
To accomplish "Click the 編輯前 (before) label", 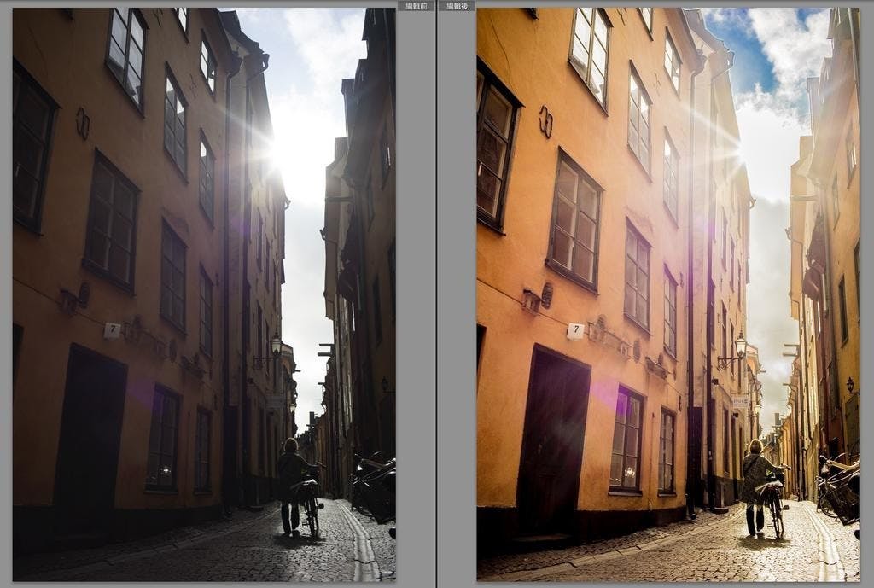I will [417, 6].
